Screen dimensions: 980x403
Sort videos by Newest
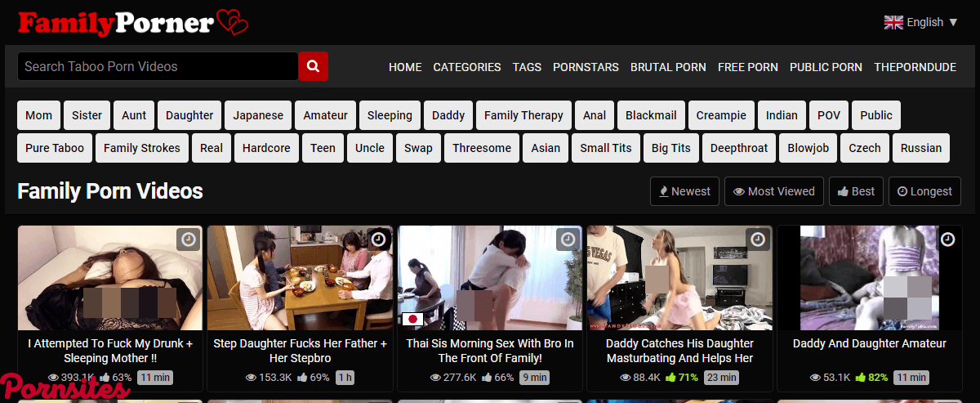684,191
